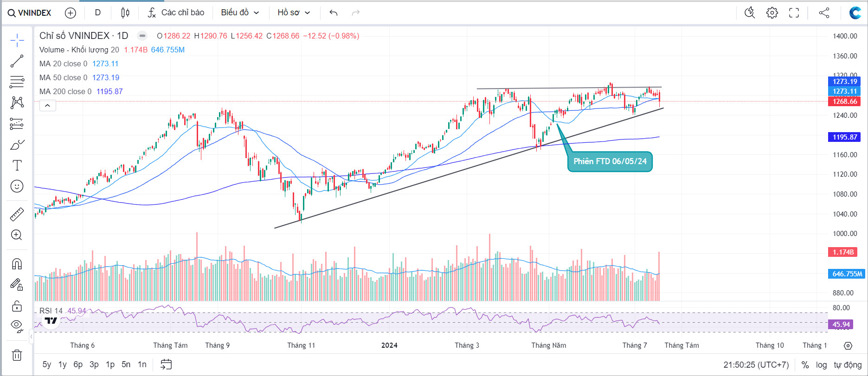Open Các chỉ báo indicators menu
The image size is (868, 376).
[176, 13]
